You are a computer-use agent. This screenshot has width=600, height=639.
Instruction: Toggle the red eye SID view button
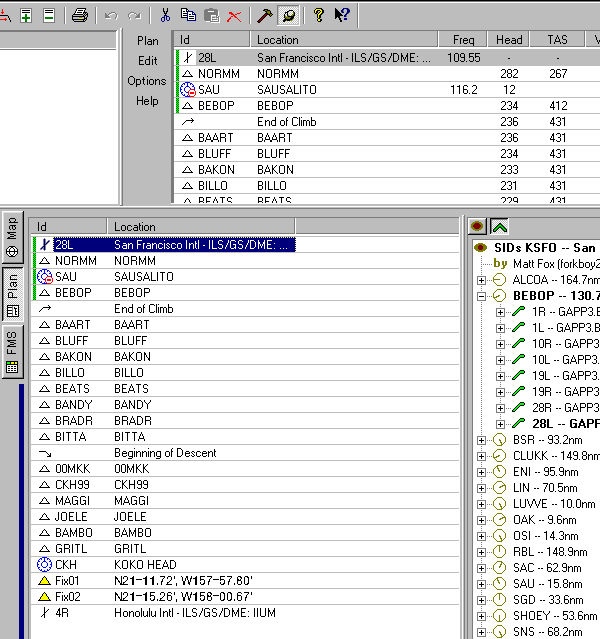coord(478,227)
